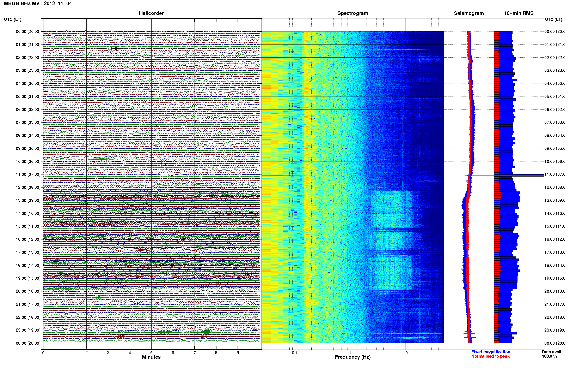The image size is (588, 368).
Task: Click the right 'UTC (LT)' axis label
Action: click(x=553, y=19)
